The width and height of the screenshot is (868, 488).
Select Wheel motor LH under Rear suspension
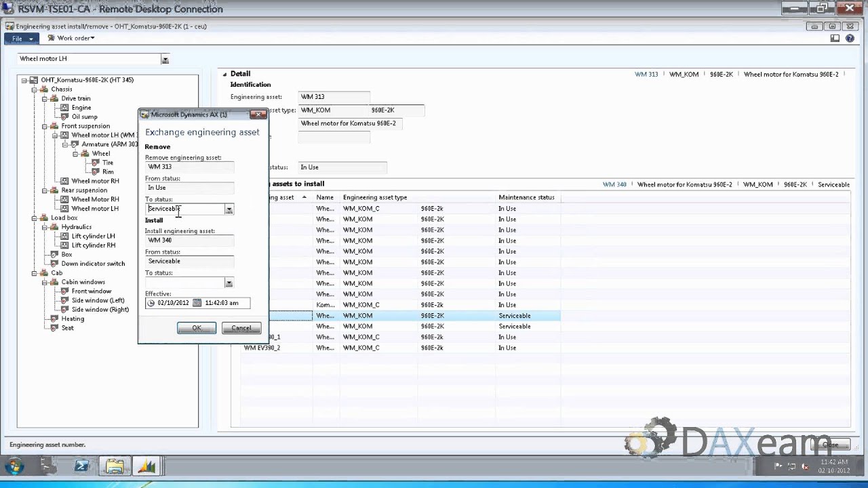pos(95,209)
